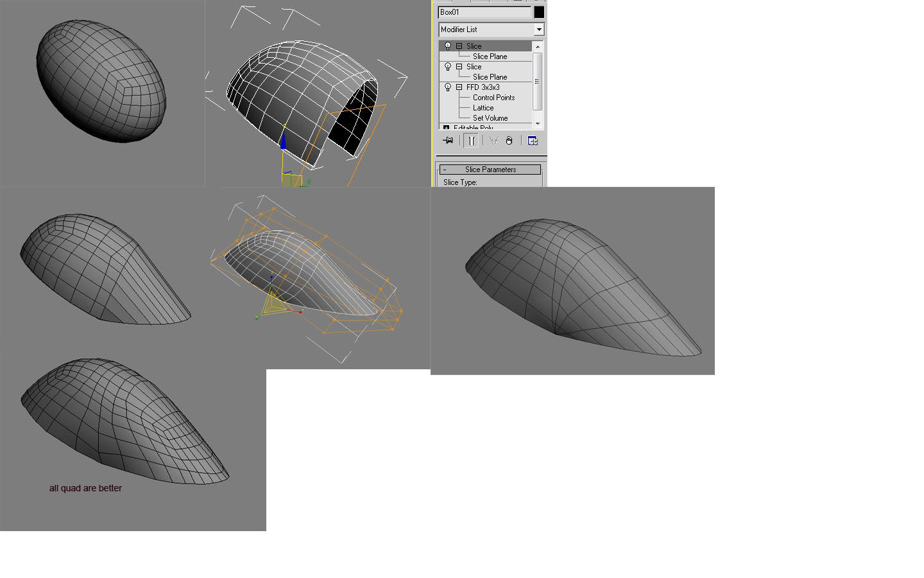This screenshot has height=578, width=924.
Task: Remove modifier with the trash can icon
Action: coord(509,141)
